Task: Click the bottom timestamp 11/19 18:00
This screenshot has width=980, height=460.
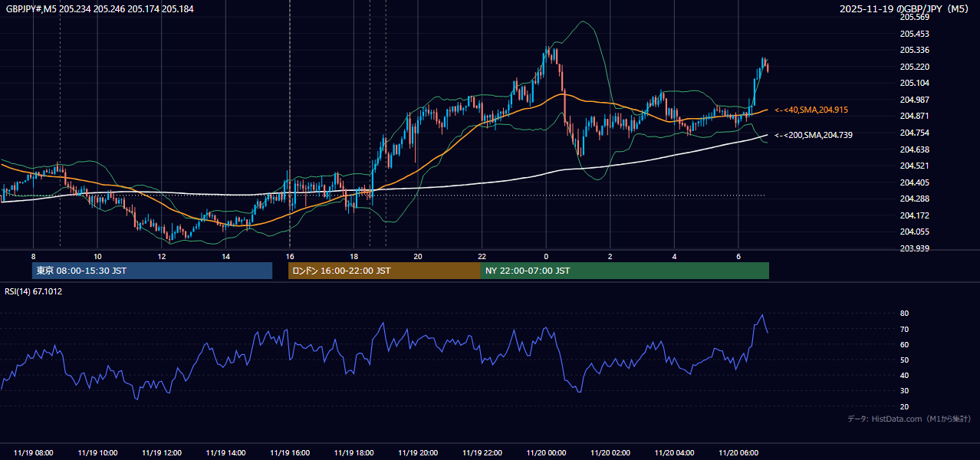Action: tap(354, 453)
